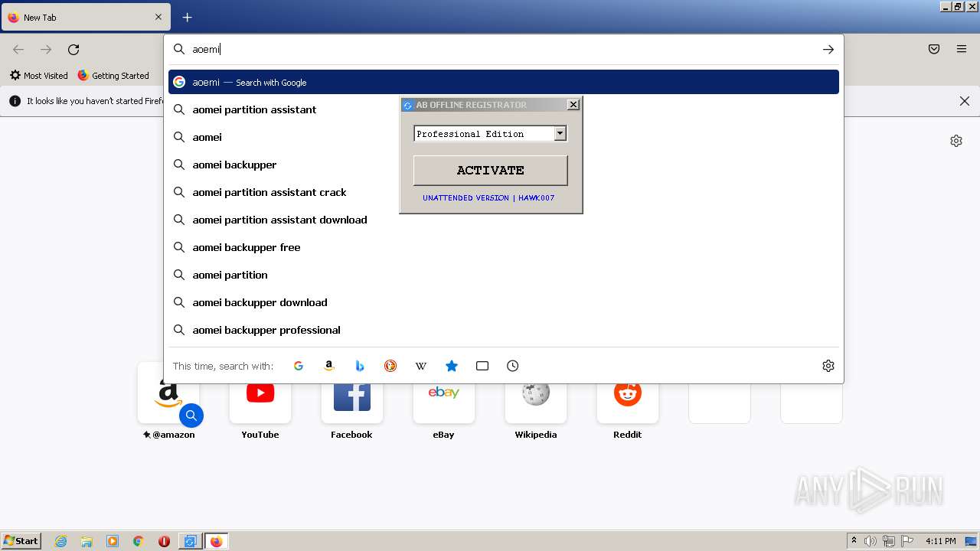Image resolution: width=980 pixels, height=551 pixels.
Task: Click the volume tray icon
Action: point(871,541)
